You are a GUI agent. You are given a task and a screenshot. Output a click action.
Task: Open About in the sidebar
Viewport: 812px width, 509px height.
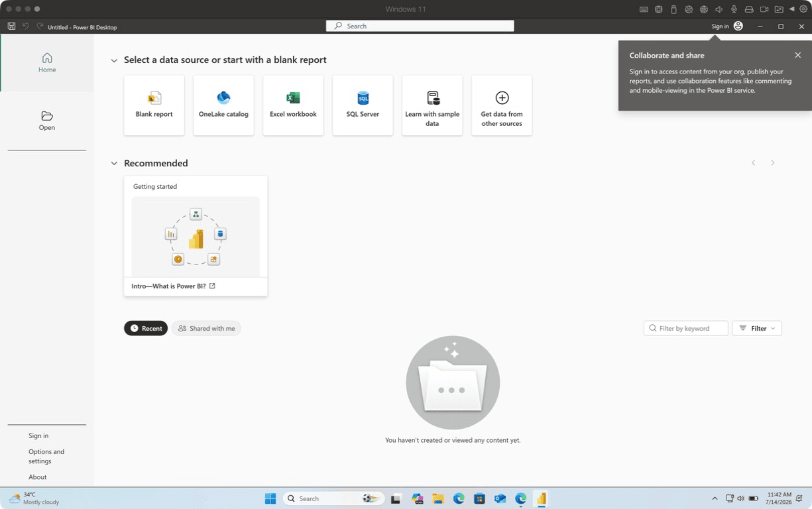pyautogui.click(x=38, y=477)
